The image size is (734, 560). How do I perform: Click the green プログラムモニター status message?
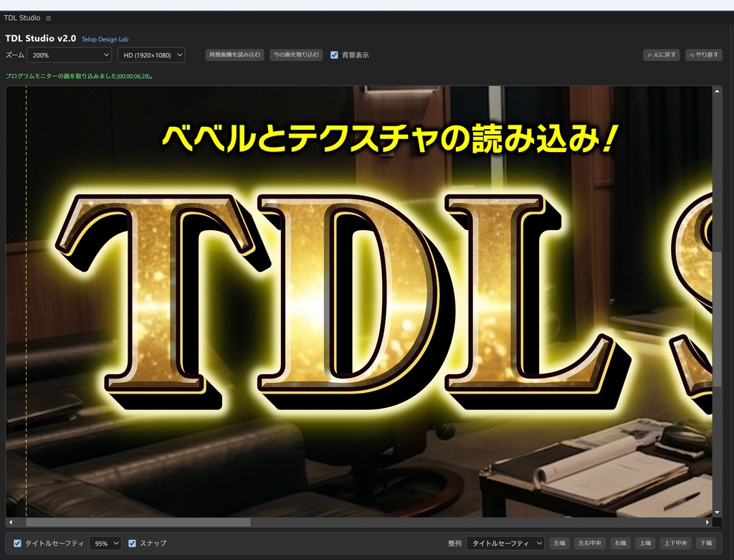79,76
